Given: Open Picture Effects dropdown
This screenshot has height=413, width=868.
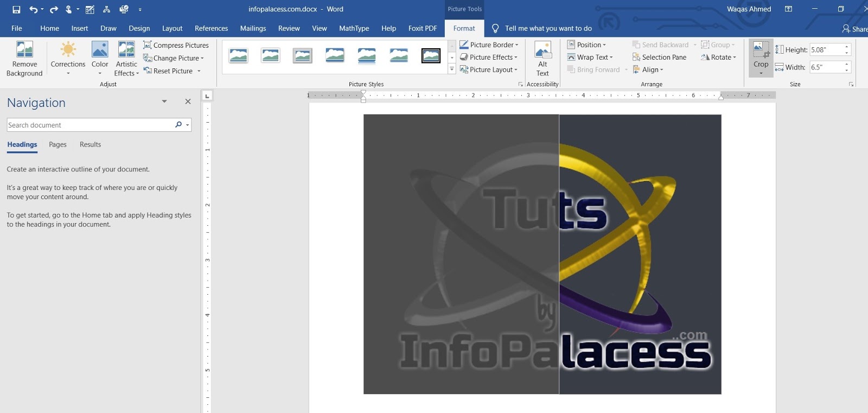Looking at the screenshot, I should click(489, 57).
